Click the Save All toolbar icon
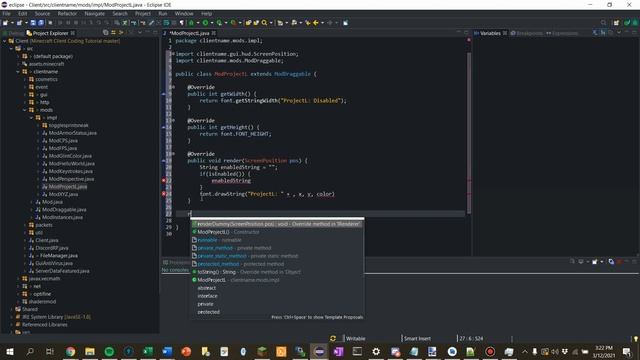 point(40,23)
